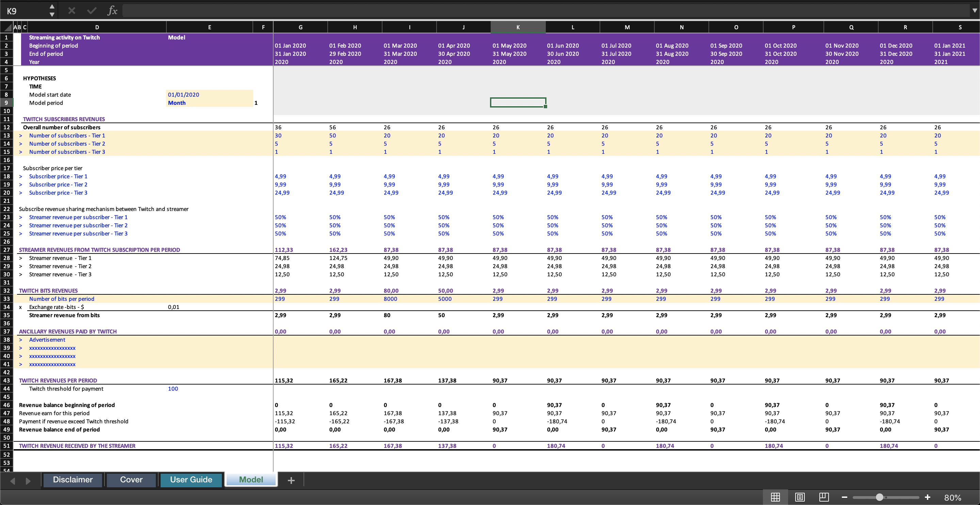This screenshot has width=980, height=505.
Task: Switch to Normal view icon
Action: pos(775,497)
